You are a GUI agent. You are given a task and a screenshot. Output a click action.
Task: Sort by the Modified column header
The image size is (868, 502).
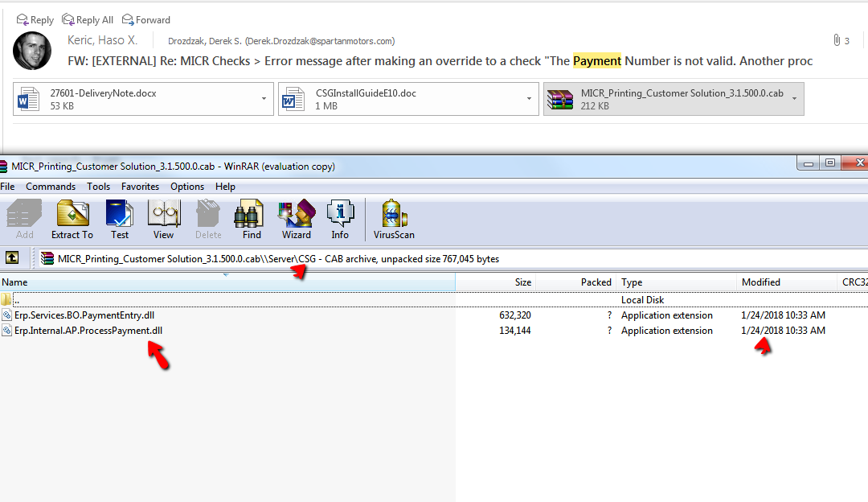787,282
